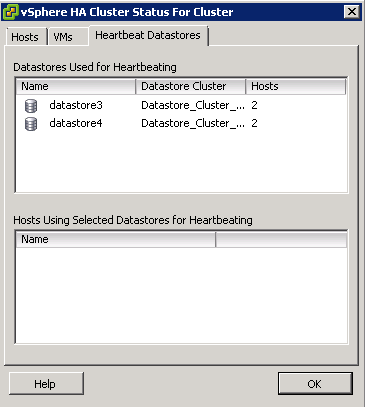
Task: Close the HA Cluster Status dialog
Action: (352, 12)
